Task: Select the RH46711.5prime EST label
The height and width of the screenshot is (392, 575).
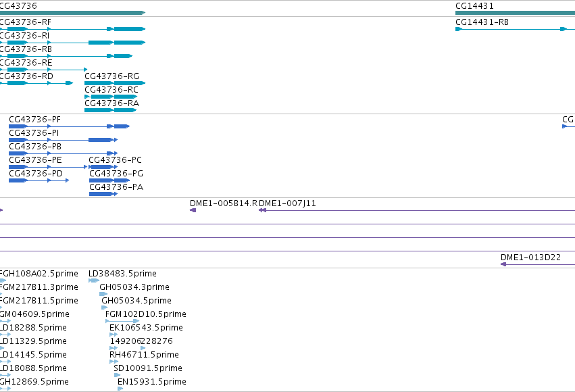Action: (144, 355)
